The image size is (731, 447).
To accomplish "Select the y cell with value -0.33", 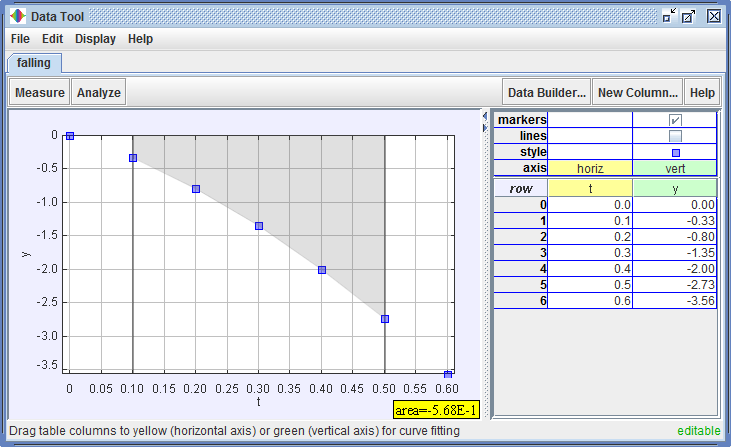I will pos(675,221).
